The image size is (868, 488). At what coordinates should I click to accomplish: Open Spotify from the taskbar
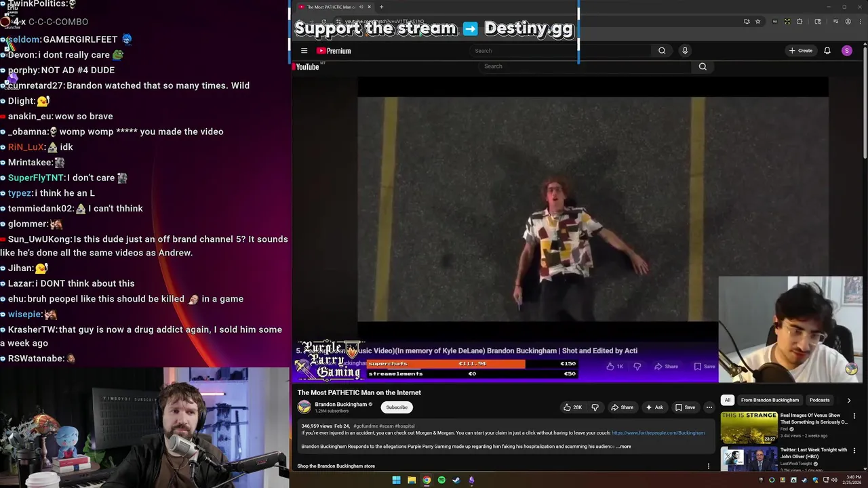[x=441, y=480]
